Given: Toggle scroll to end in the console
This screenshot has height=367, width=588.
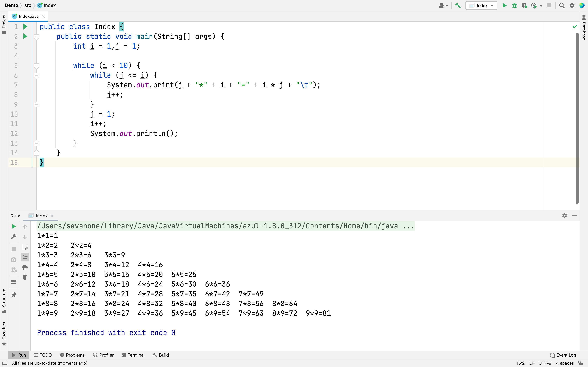Looking at the screenshot, I should [x=25, y=257].
